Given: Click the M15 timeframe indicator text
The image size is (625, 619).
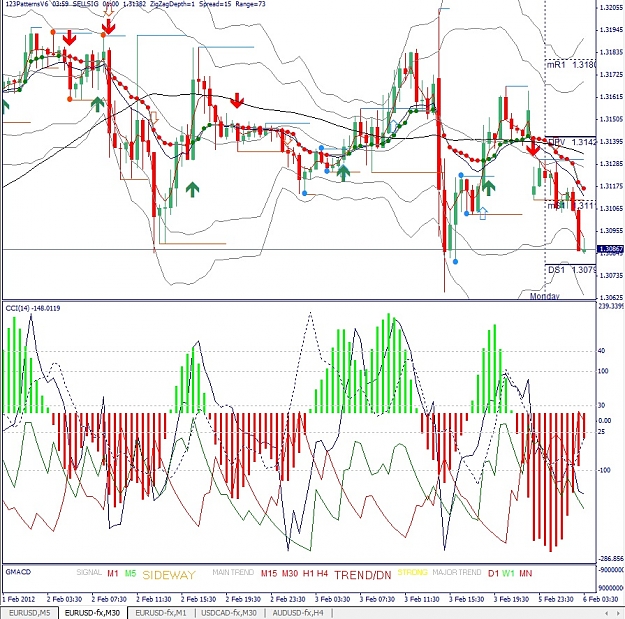Looking at the screenshot, I should tap(269, 574).
